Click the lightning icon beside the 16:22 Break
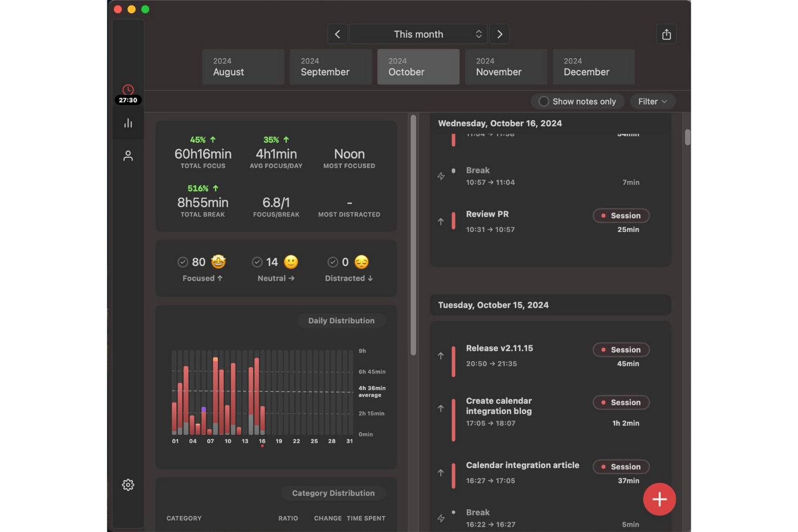 pyautogui.click(x=441, y=518)
